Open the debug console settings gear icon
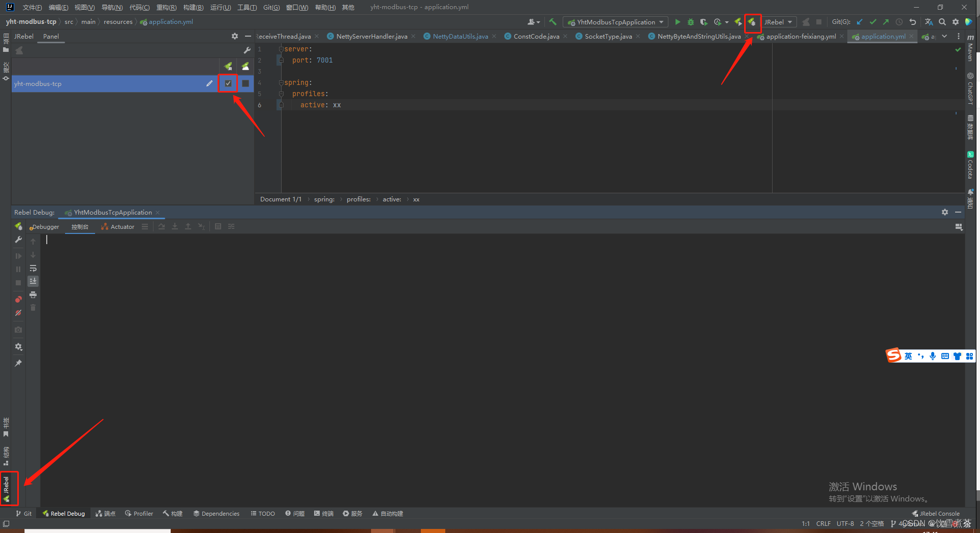980x533 pixels. pos(18,347)
